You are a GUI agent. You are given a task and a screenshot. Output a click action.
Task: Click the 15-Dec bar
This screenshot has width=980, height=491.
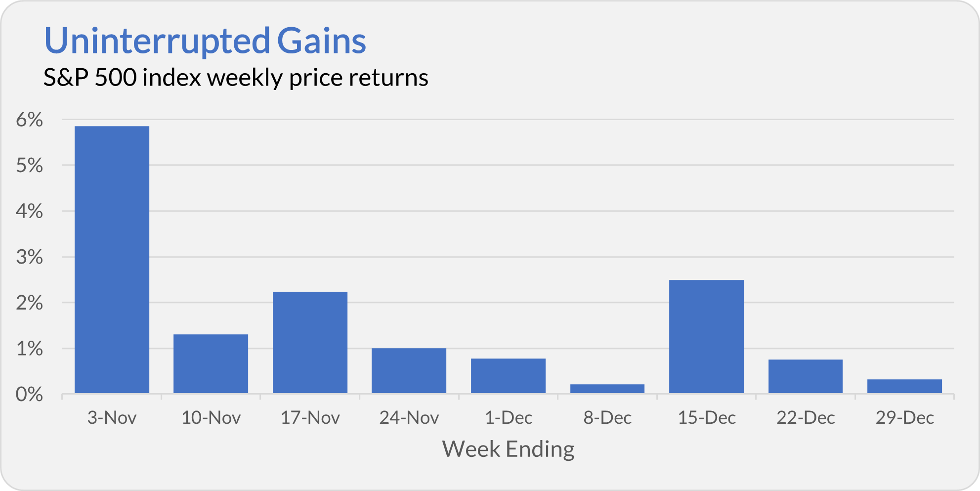[706, 337]
